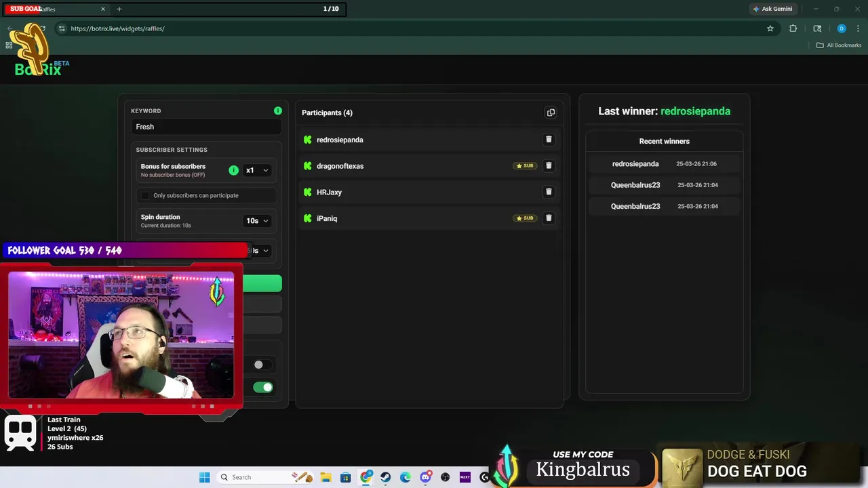Screen dimensions: 868x488
Task: Select participant name iPaniq
Action: coord(327,218)
